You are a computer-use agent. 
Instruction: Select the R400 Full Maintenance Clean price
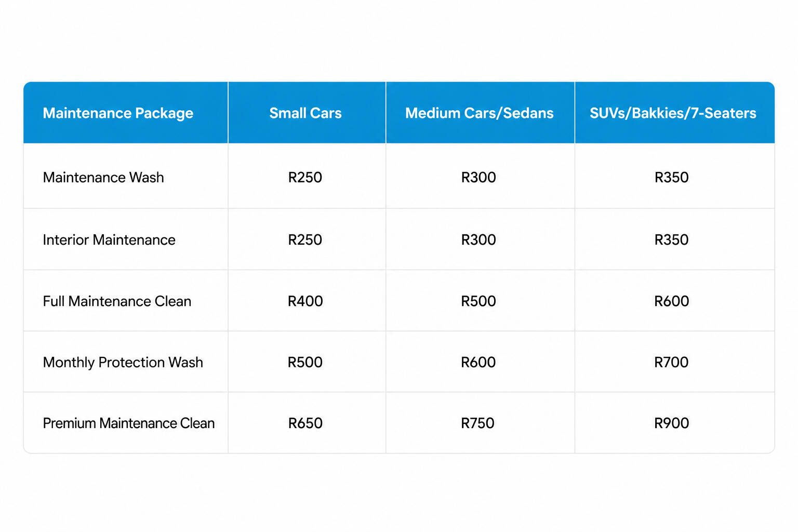pyautogui.click(x=305, y=301)
